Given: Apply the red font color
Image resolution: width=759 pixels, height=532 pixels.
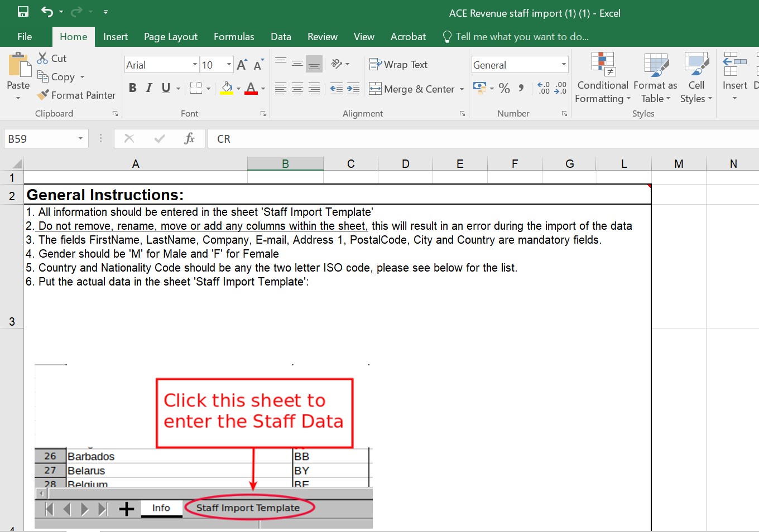Looking at the screenshot, I should click(251, 88).
